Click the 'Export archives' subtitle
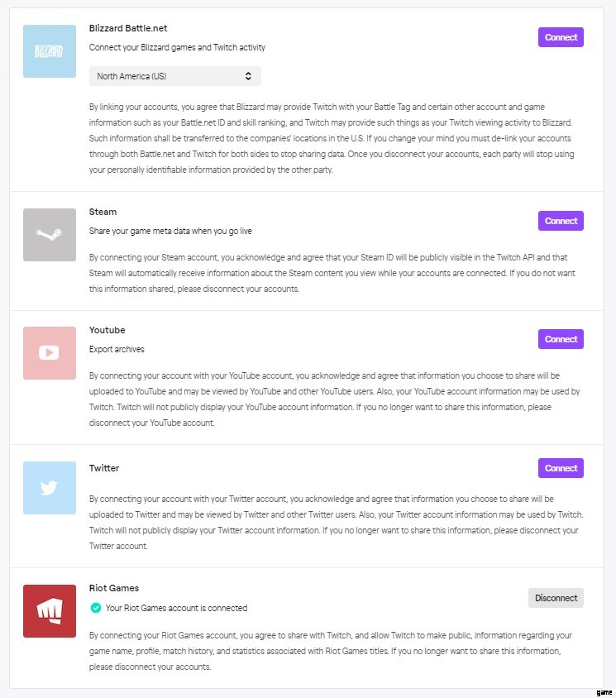This screenshot has width=616, height=698. [x=117, y=350]
